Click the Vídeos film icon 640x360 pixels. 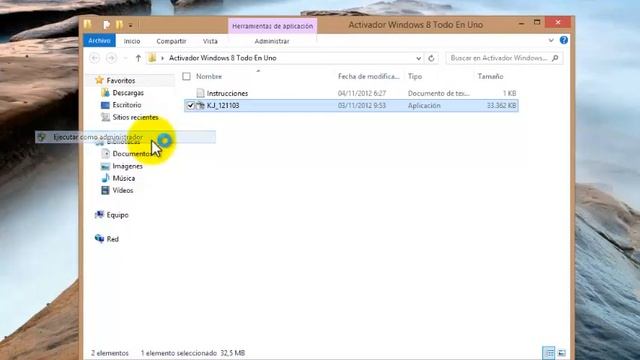105,190
